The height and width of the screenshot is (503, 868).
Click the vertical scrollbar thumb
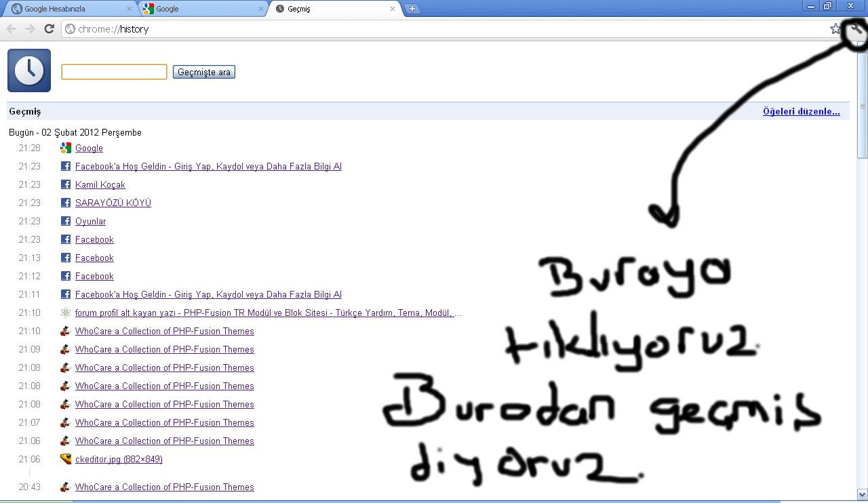click(863, 105)
